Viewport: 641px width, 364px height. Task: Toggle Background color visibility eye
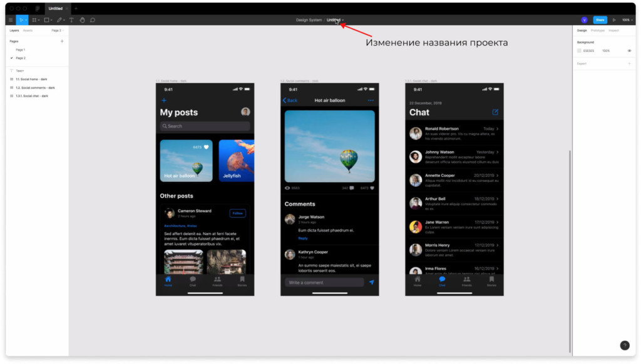(629, 51)
